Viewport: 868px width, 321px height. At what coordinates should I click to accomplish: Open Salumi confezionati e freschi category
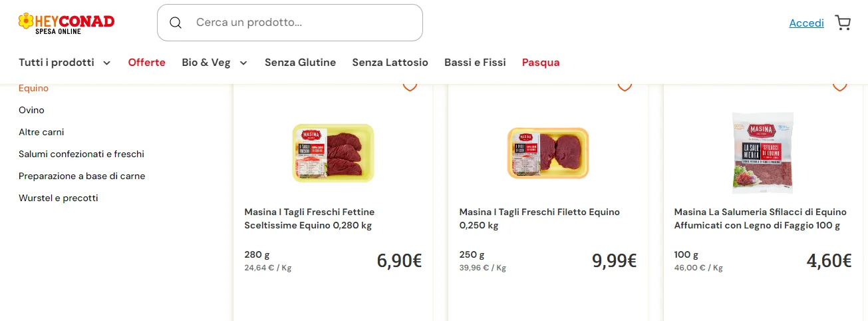click(x=81, y=154)
